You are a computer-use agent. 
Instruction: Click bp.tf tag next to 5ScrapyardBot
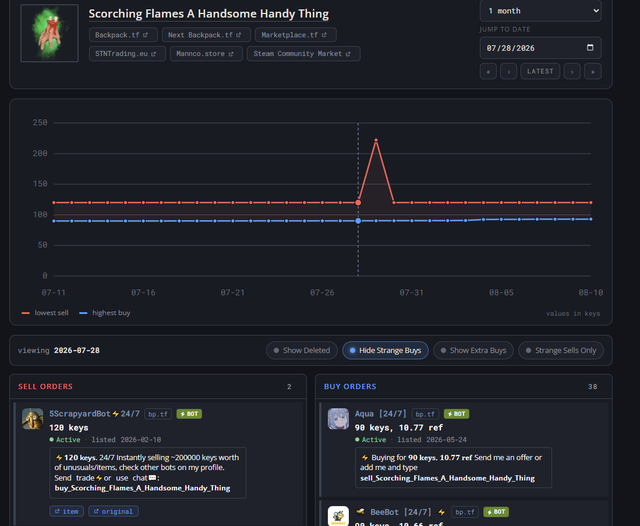pos(158,414)
